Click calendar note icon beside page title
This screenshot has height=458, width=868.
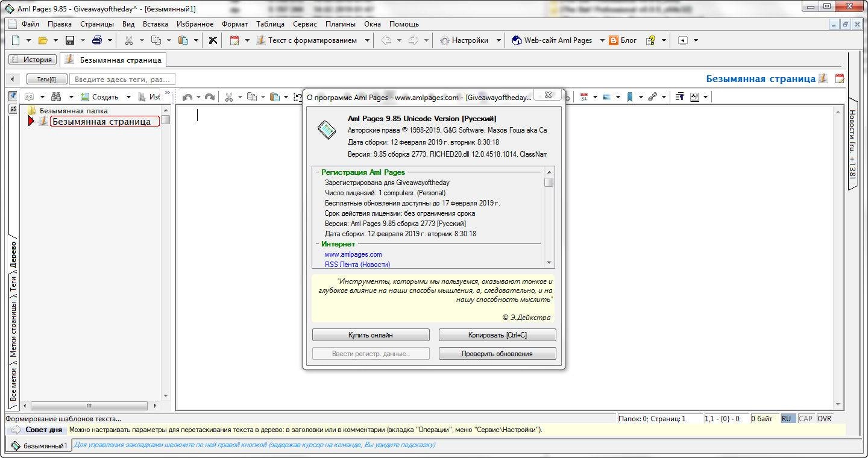pyautogui.click(x=840, y=78)
